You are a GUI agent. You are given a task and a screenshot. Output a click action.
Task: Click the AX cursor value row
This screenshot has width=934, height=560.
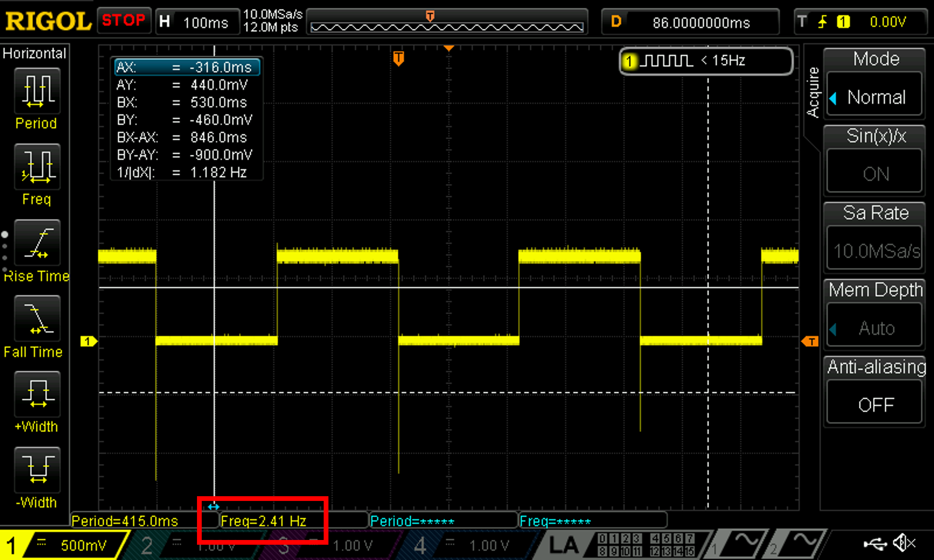click(187, 67)
